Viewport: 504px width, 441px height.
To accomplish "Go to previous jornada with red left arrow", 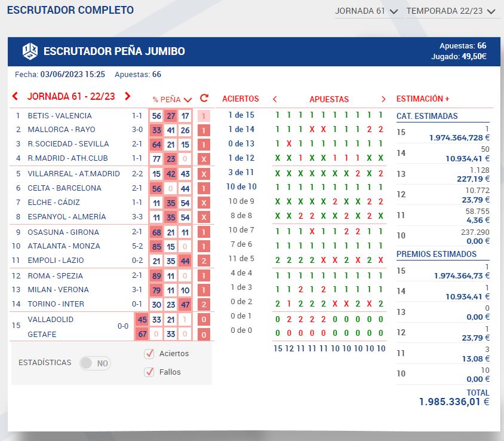I will [15, 96].
